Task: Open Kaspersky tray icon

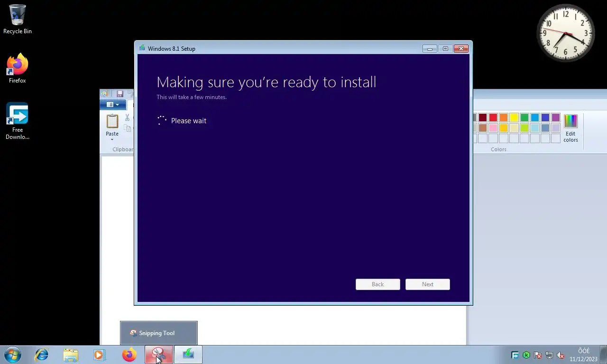Action: [526, 355]
